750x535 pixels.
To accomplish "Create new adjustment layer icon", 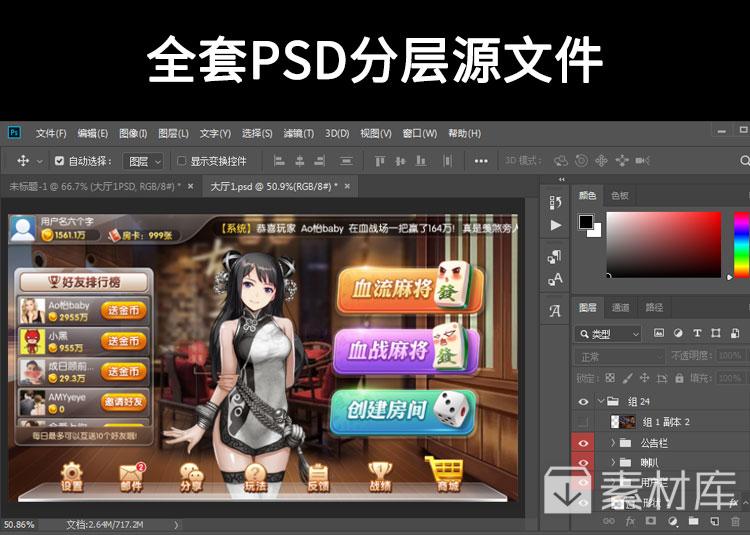I will pyautogui.click(x=673, y=521).
